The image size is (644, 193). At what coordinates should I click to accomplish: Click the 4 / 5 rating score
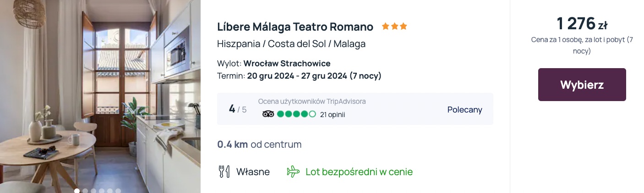[238, 109]
